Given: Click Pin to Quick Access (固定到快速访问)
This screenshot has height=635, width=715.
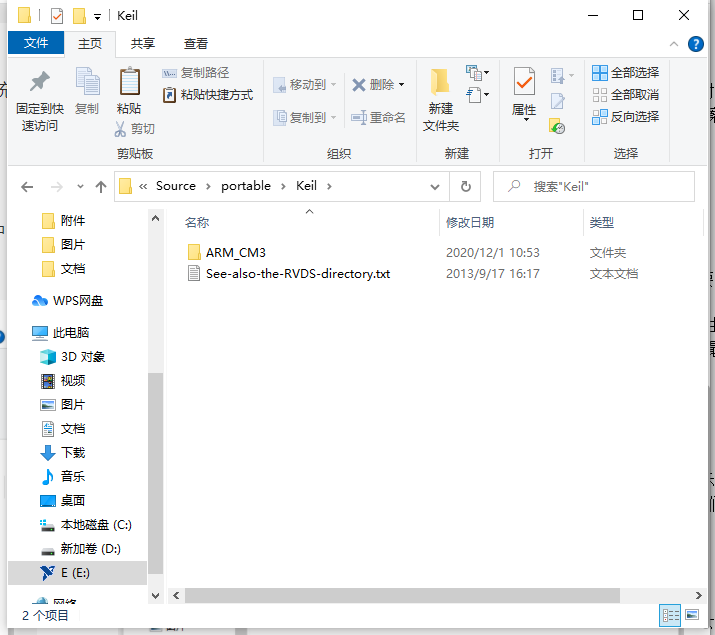Looking at the screenshot, I should pos(40,101).
